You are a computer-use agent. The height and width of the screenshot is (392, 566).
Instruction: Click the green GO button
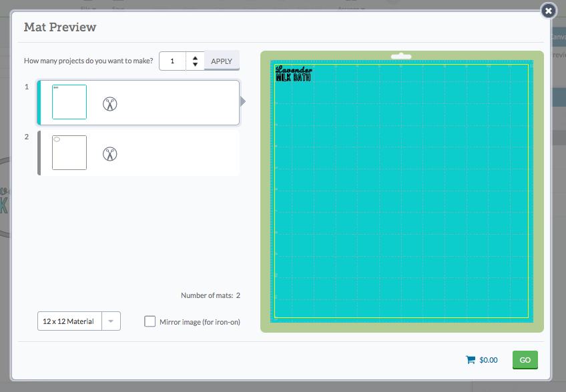coord(525,359)
